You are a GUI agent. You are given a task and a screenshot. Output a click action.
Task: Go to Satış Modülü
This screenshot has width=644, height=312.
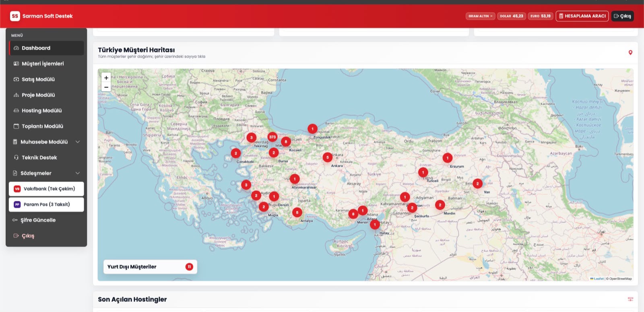tap(46, 79)
